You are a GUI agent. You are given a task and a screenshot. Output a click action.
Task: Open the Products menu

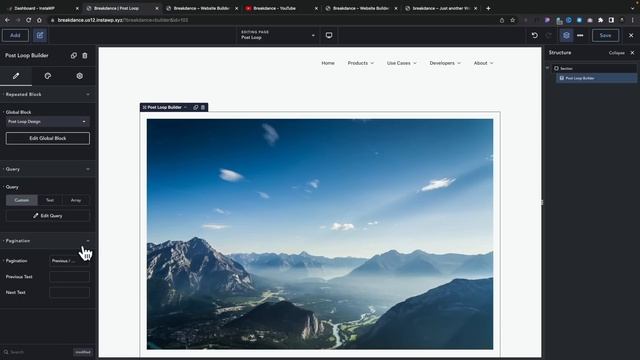(360, 63)
